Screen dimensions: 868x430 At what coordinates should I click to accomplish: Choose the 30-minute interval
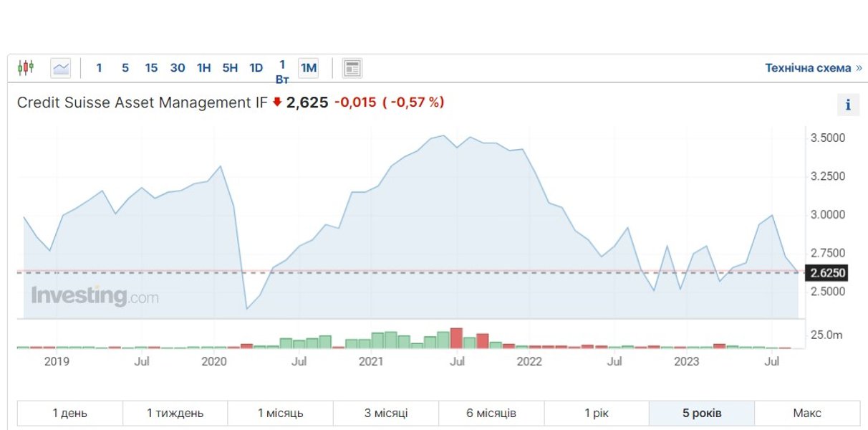coord(178,68)
